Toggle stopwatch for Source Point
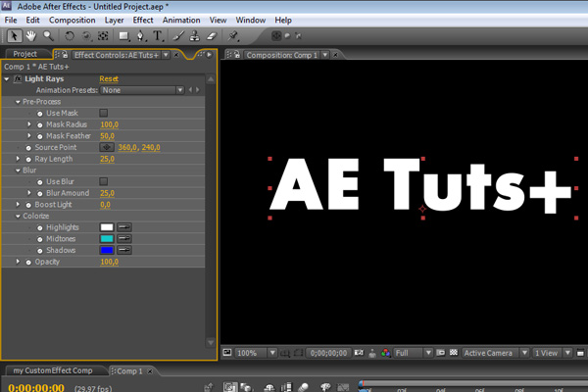Viewport: 588px width, 392px height. pos(28,148)
